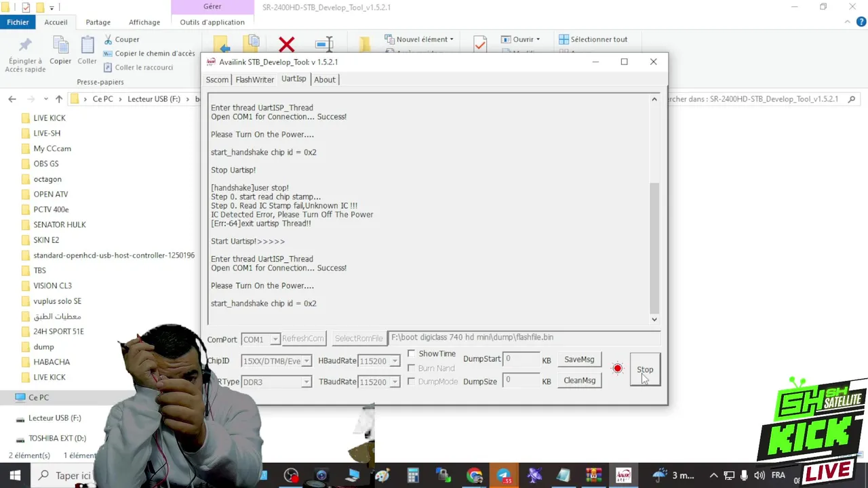
Task: Click the volume icon in system tray
Action: [759, 476]
